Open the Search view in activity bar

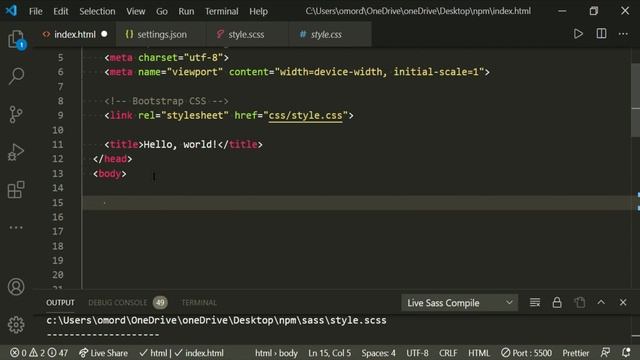(16, 76)
